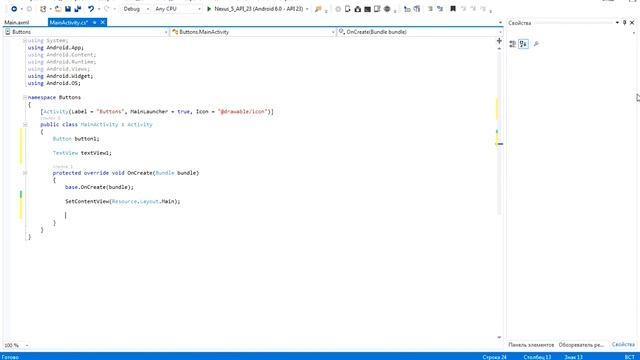
Task: Open Property Pages wrench icon in Свойства
Action: pos(536,44)
